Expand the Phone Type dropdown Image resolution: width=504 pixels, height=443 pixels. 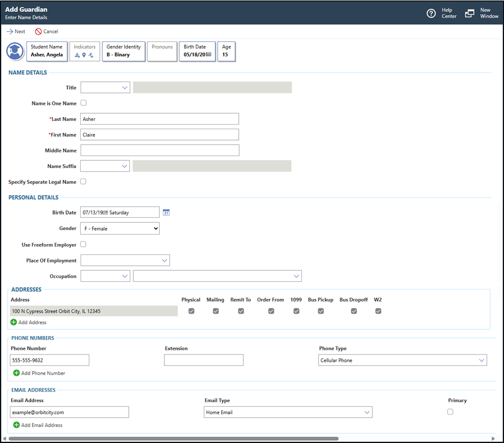point(403,360)
